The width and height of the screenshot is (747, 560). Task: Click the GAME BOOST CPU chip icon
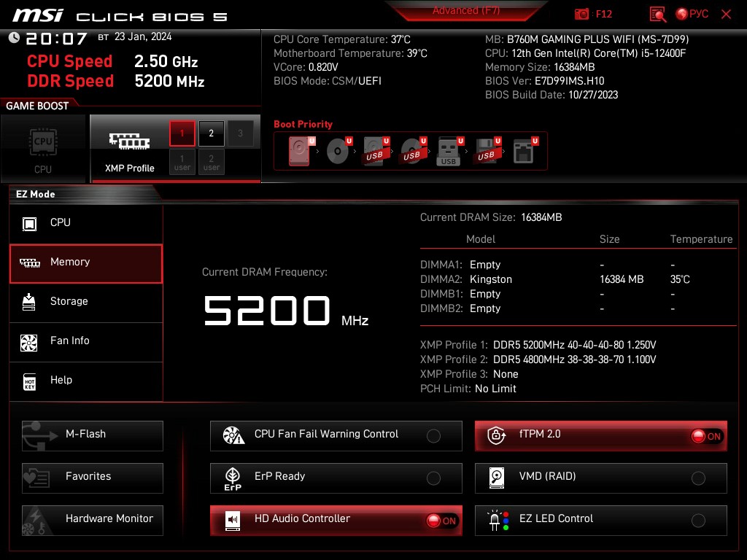click(43, 141)
